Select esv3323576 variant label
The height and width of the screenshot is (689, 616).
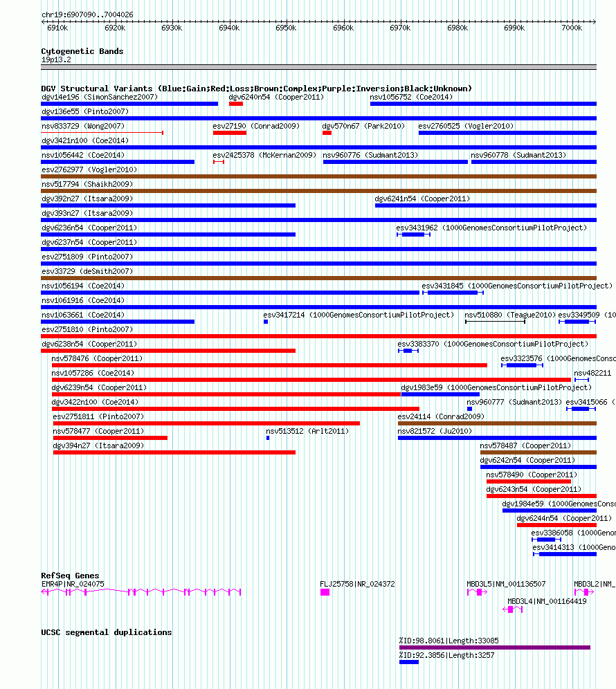tap(558, 358)
